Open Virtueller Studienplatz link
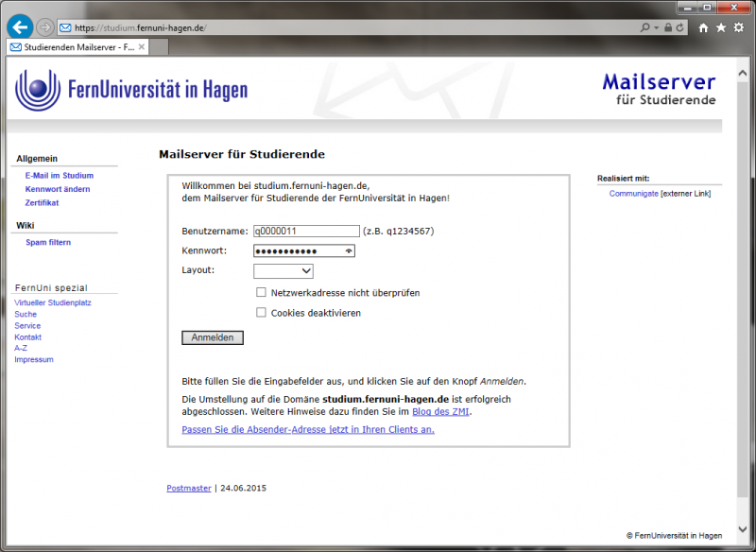 [x=53, y=302]
